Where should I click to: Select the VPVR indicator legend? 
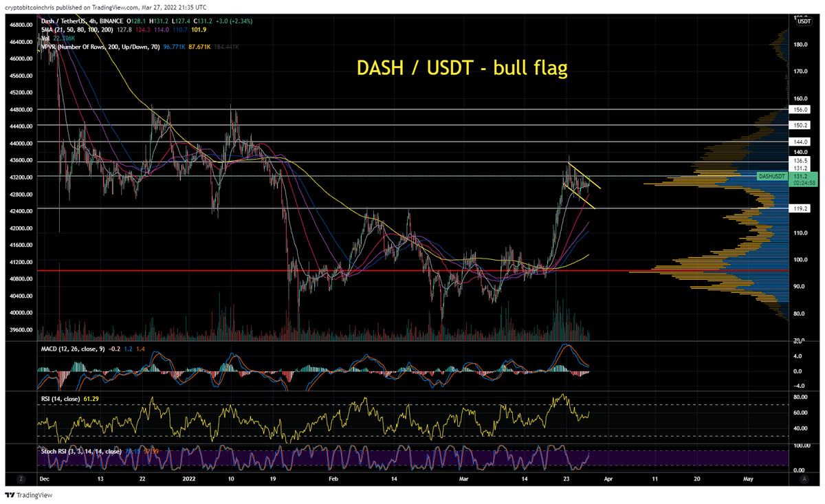[x=101, y=46]
